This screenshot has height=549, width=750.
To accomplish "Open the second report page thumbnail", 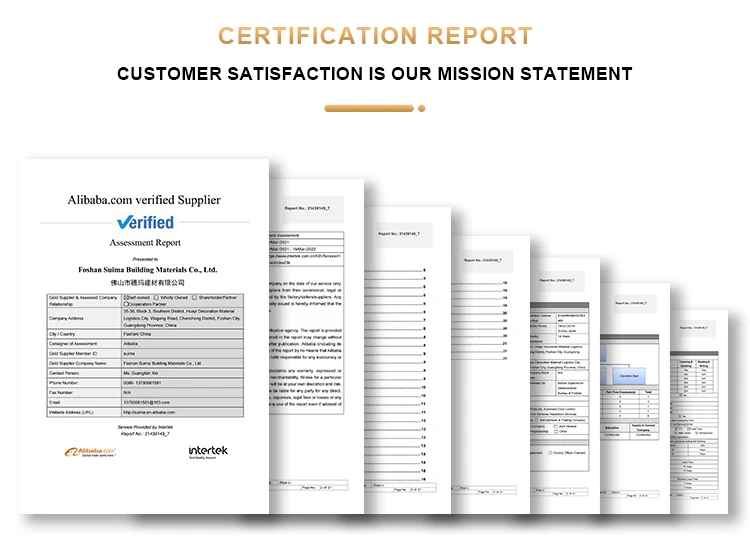I will (316, 346).
